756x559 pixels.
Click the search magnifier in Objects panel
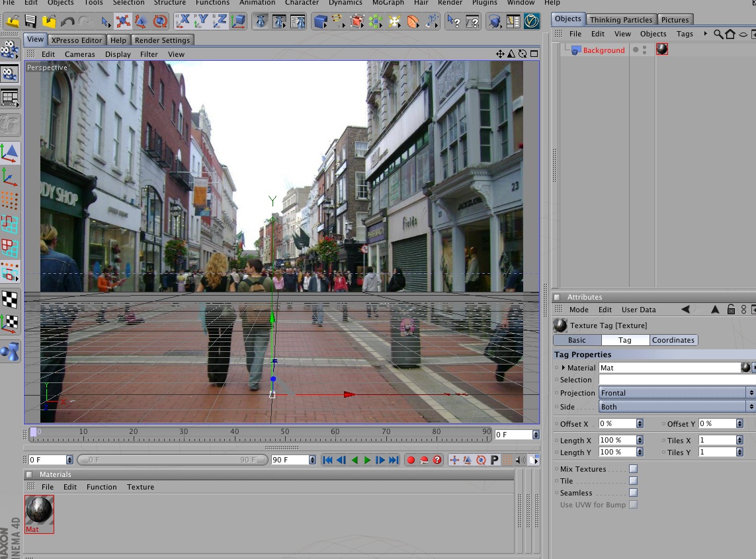(718, 34)
